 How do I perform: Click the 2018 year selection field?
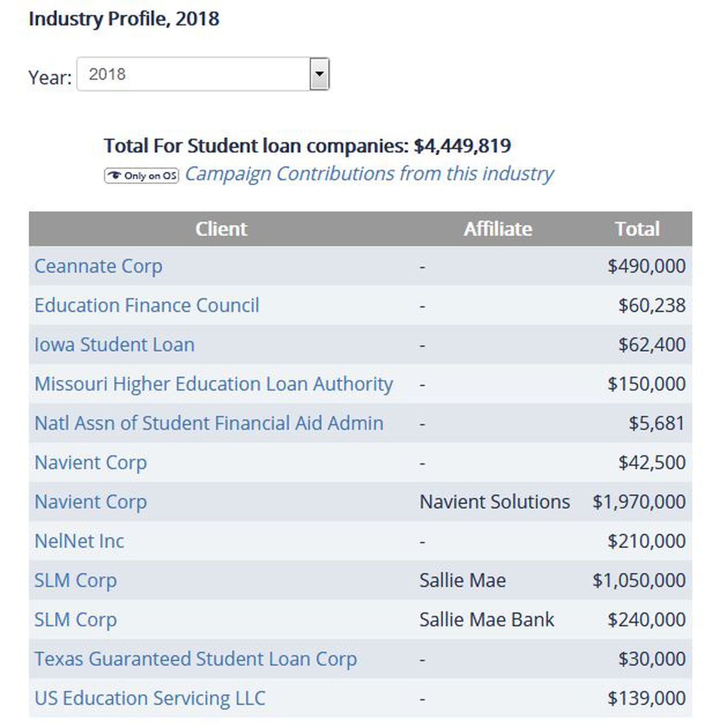[x=193, y=74]
